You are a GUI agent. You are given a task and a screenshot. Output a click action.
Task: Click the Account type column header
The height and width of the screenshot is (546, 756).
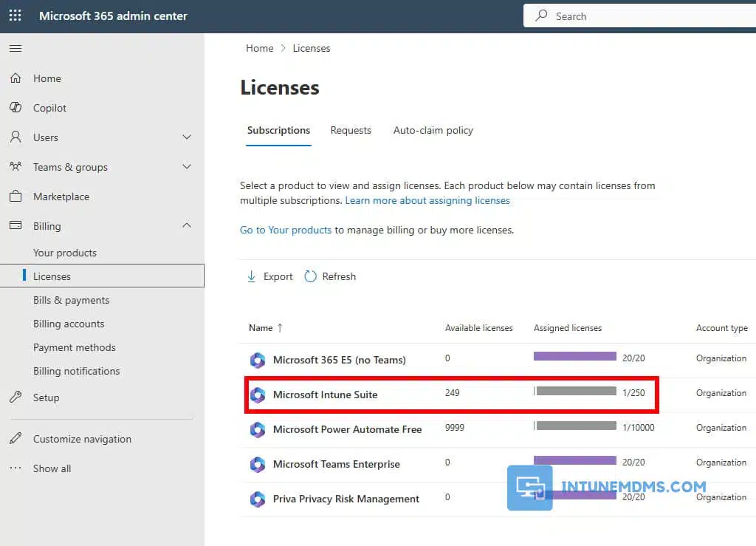click(x=722, y=328)
